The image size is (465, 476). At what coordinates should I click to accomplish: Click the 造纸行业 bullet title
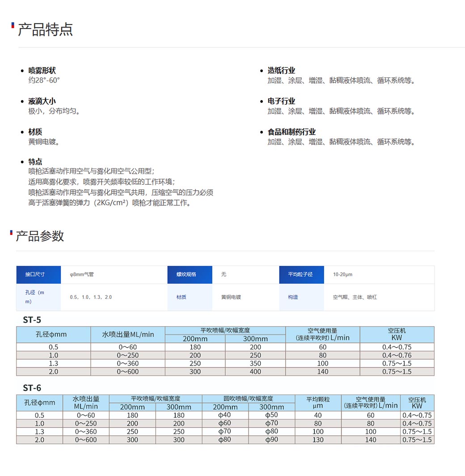tap(281, 71)
